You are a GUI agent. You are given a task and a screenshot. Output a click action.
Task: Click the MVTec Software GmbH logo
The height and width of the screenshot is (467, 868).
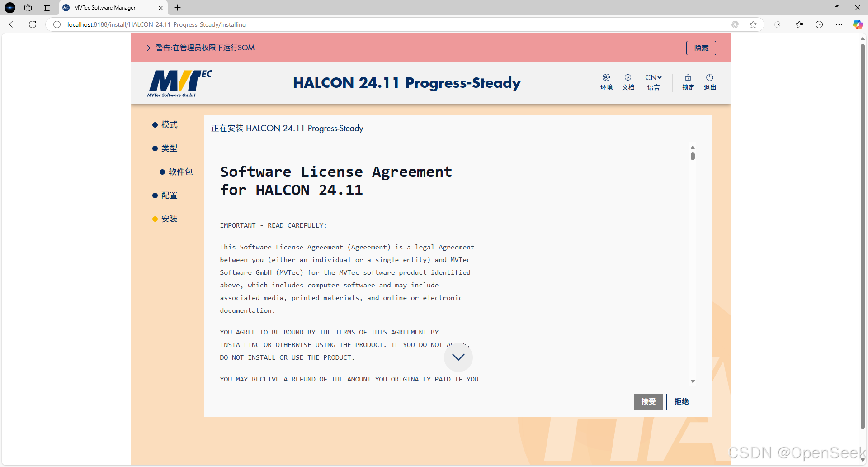[x=179, y=83]
